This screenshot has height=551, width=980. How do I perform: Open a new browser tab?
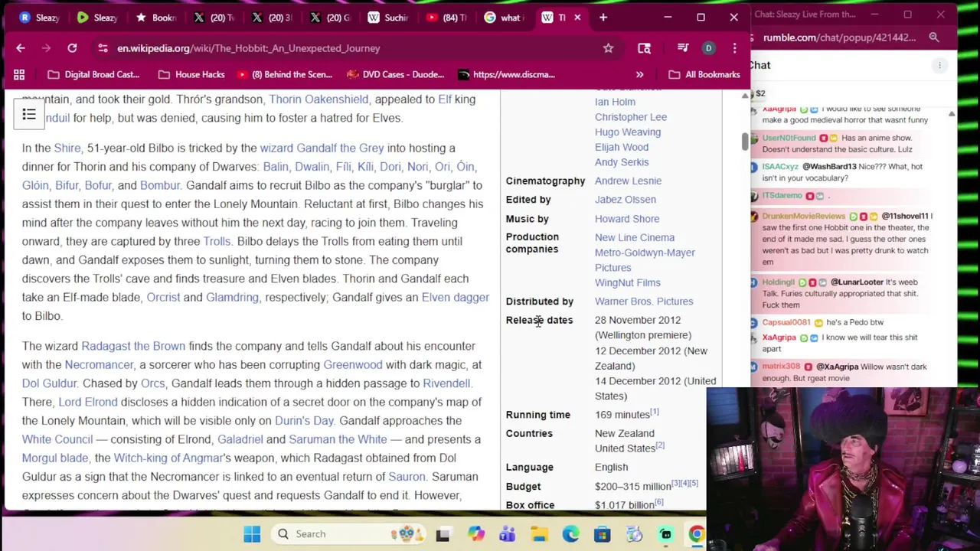coord(603,17)
